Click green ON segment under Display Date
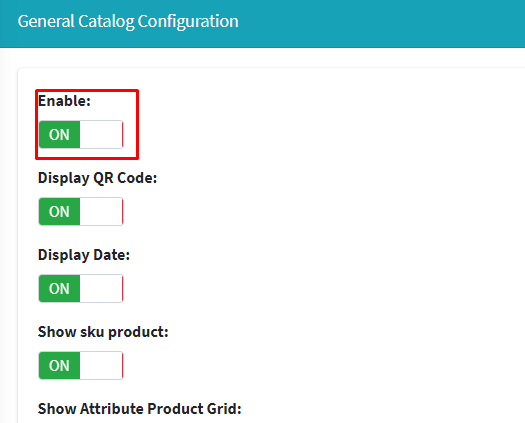525x423 pixels. click(x=59, y=289)
